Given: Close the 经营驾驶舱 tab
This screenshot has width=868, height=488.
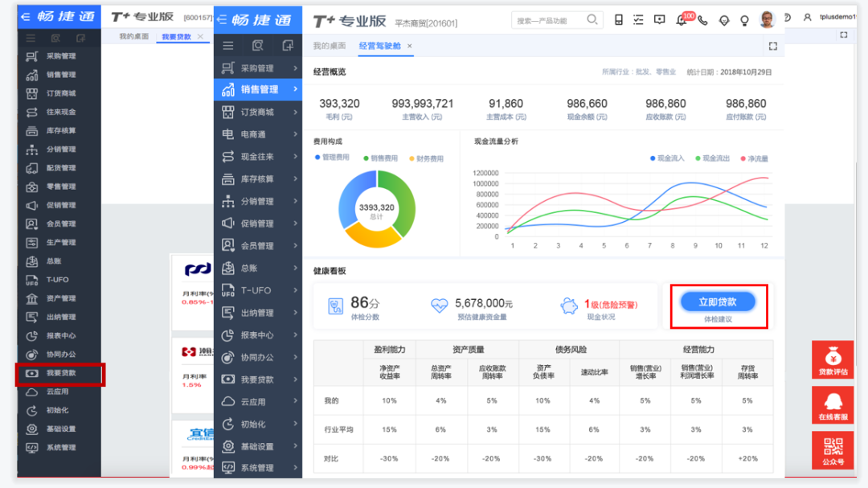Looking at the screenshot, I should (410, 46).
